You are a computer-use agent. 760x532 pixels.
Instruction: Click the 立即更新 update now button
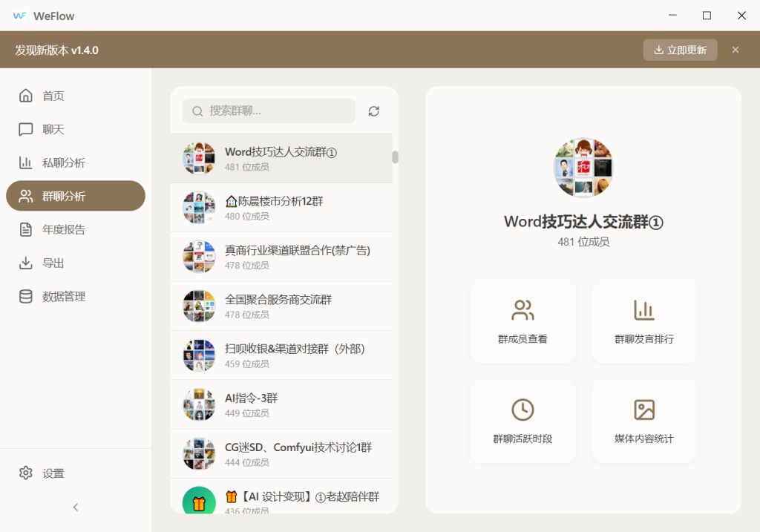pyautogui.click(x=680, y=50)
